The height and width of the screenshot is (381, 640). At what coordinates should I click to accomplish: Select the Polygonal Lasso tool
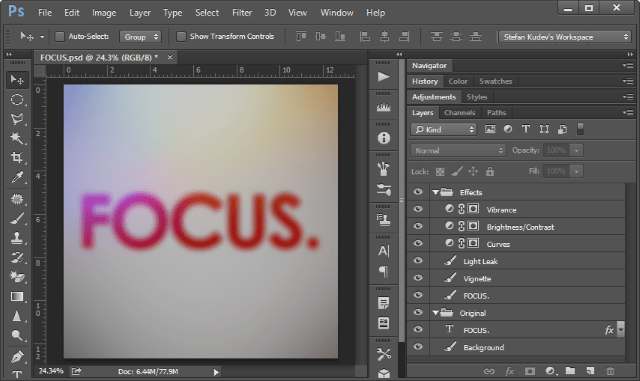pos(17,119)
